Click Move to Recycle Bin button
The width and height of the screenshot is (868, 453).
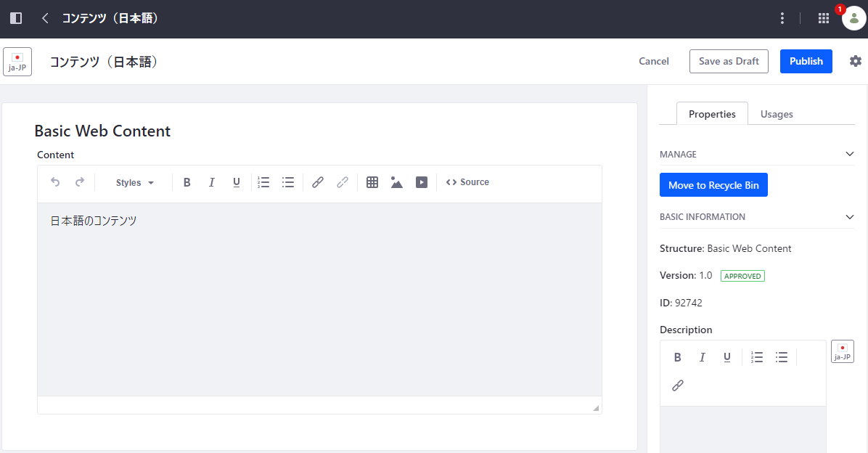tap(713, 185)
